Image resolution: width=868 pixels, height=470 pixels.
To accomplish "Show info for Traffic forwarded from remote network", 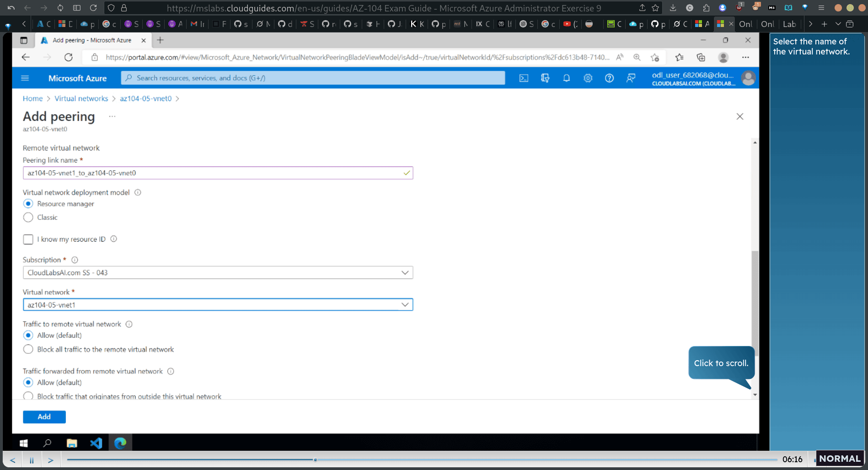I will (x=171, y=371).
